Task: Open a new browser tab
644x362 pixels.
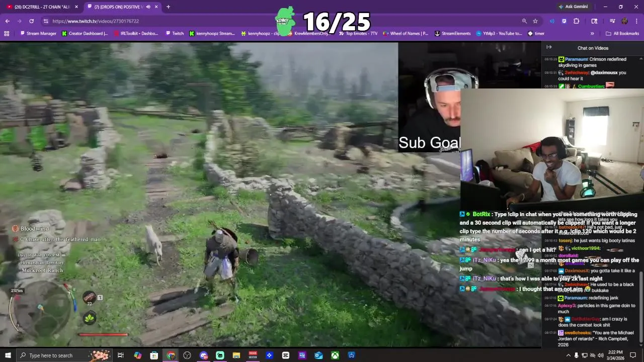Action: (168, 7)
